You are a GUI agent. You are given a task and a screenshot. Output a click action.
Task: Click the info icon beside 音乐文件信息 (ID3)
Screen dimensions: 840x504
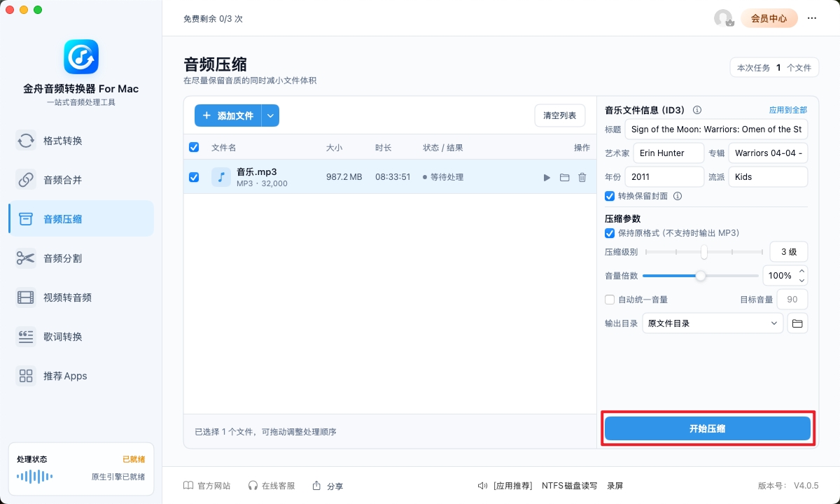pos(697,110)
